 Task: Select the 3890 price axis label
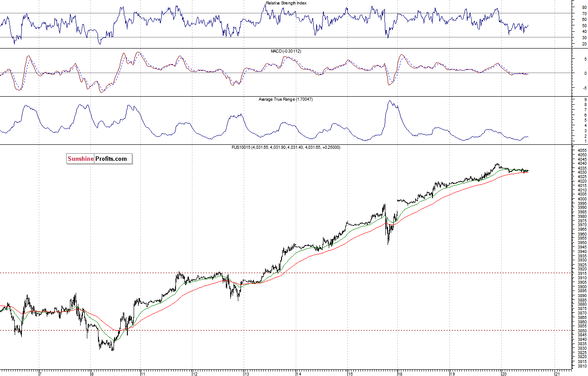tap(582, 295)
